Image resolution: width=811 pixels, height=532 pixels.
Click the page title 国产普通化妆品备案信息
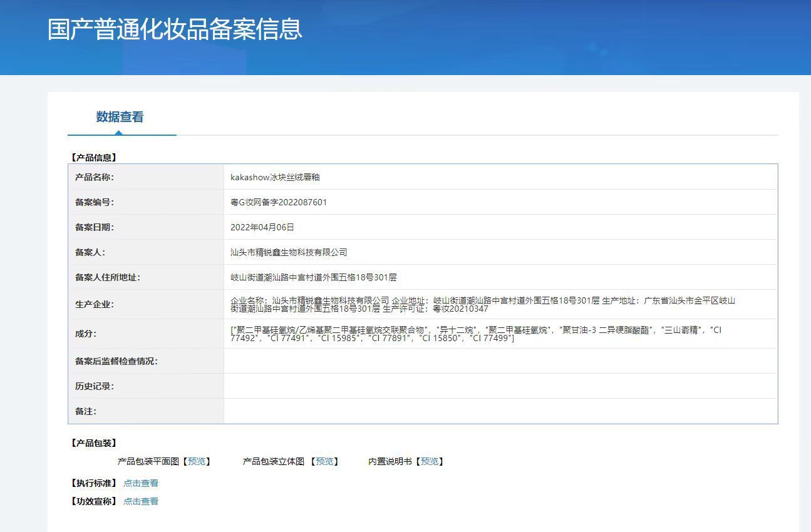coord(175,29)
